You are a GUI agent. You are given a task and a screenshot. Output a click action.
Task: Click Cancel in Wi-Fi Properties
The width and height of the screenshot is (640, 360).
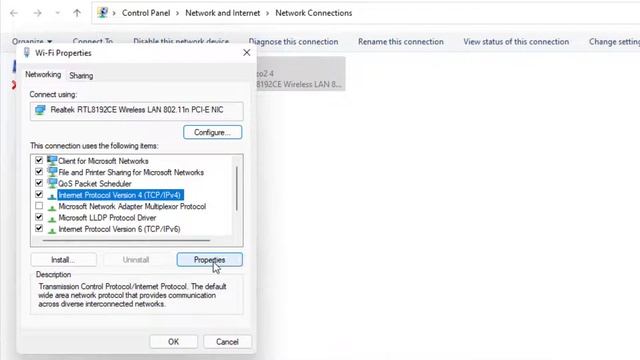227,342
